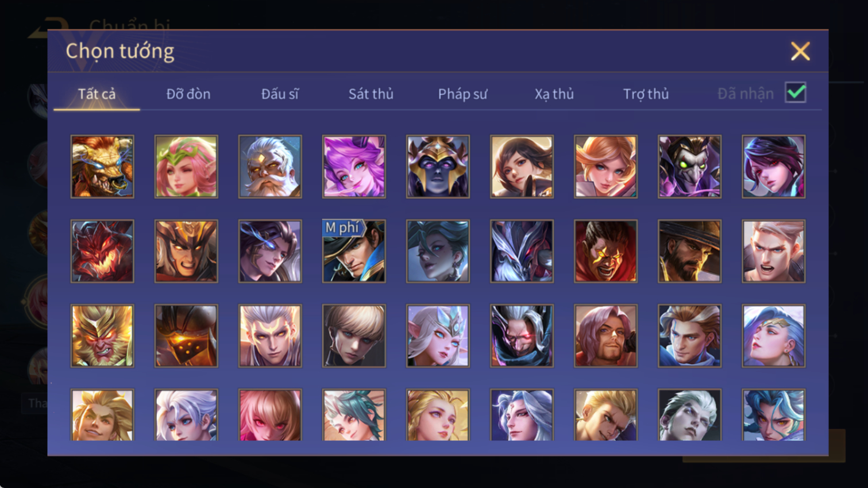Screen dimensions: 868x488
Task: Pick the ice crown elf hero
Action: point(438,336)
